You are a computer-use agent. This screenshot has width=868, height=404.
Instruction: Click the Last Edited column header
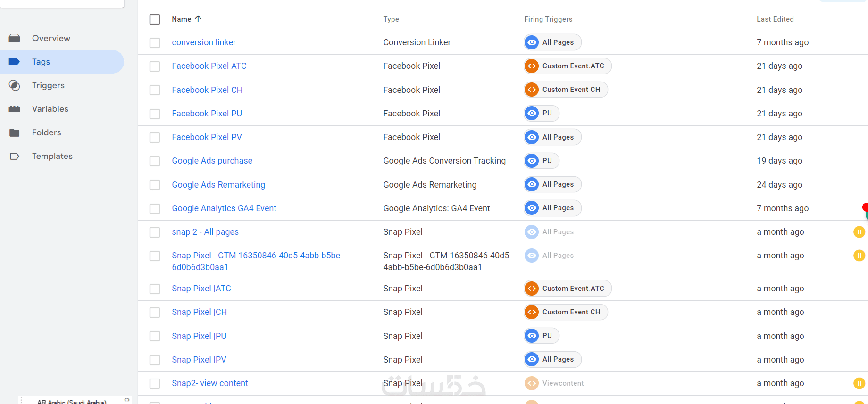pos(775,19)
